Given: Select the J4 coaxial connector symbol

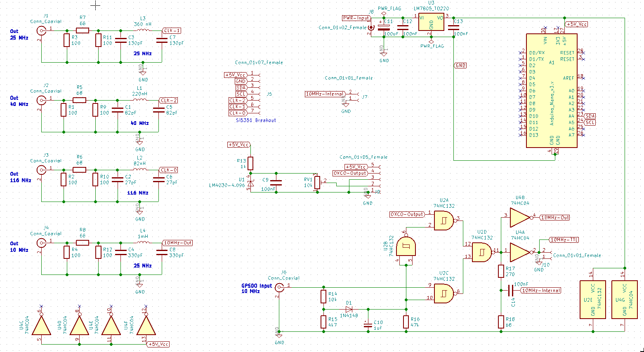Looking at the screenshot, I should [42, 243].
